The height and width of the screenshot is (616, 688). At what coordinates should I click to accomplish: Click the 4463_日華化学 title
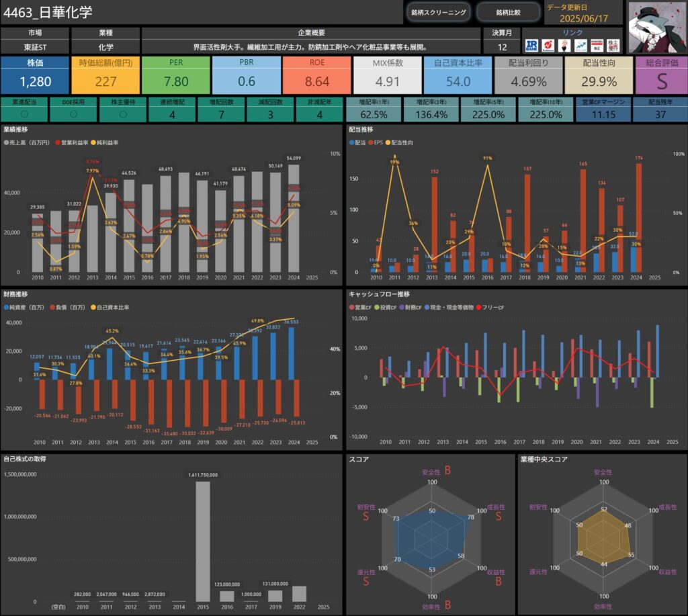pyautogui.click(x=48, y=12)
